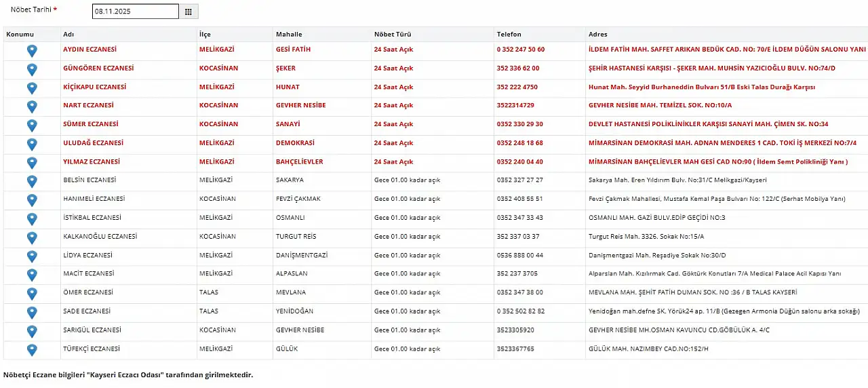
Task: Click ULUDAĞ ECZANESİ pharmacy name
Action: (93, 143)
